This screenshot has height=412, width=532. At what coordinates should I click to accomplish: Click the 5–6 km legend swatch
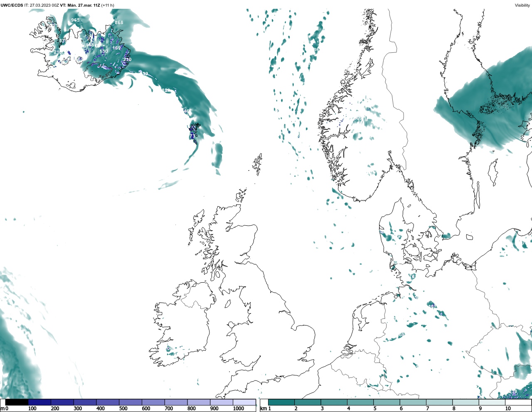click(387, 402)
